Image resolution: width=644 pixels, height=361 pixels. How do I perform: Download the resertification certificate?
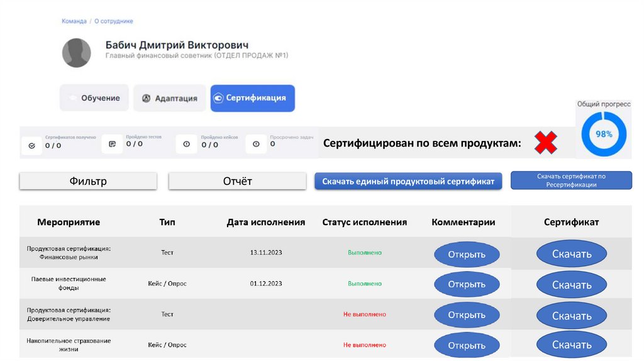coord(571,181)
